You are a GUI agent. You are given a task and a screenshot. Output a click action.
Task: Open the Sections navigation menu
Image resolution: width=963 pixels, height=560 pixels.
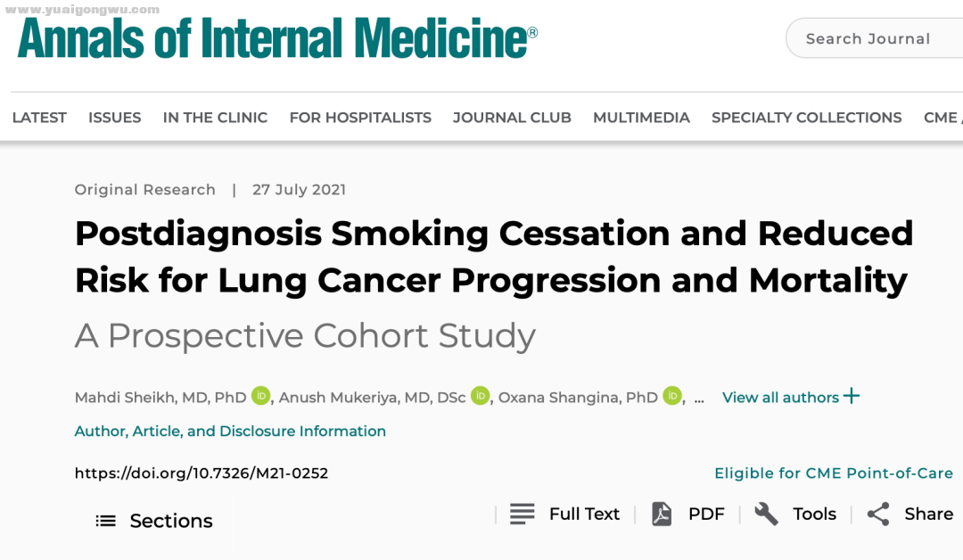[x=154, y=521]
